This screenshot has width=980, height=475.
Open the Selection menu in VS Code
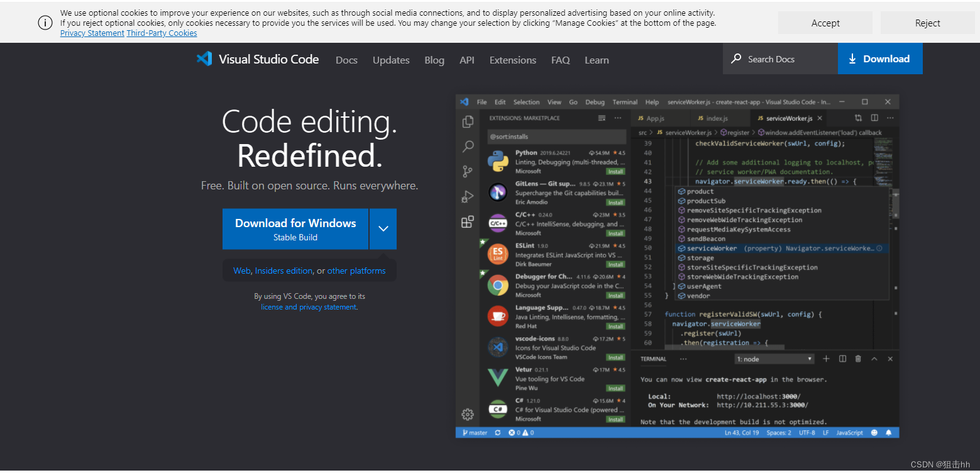point(526,102)
